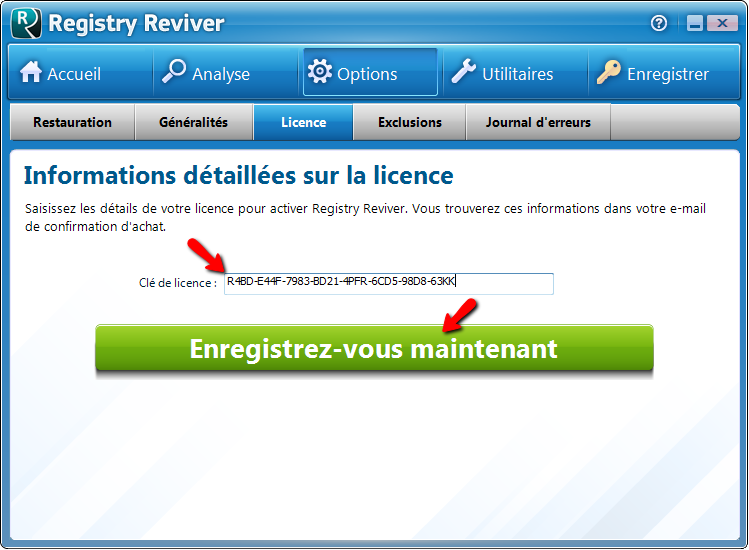The image size is (749, 550).
Task: Click the Informations détaillées sur la licence heading
Action: (x=238, y=175)
